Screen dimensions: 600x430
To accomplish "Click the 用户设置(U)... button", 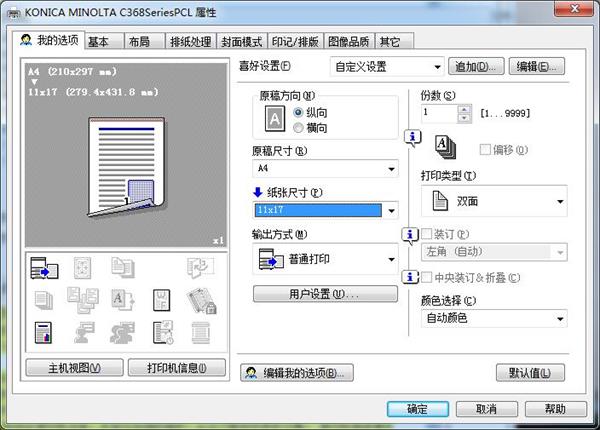I will coord(325,294).
